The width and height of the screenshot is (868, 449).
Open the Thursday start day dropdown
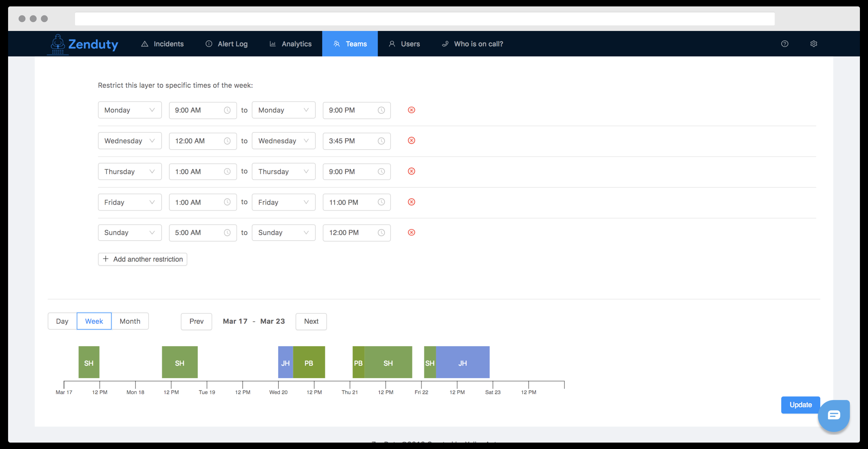tap(130, 172)
